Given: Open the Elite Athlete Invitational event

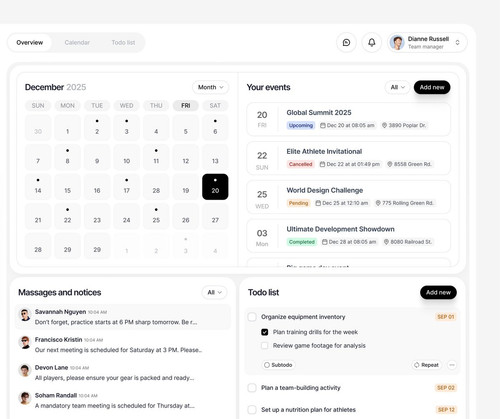Looking at the screenshot, I should pyautogui.click(x=348, y=158).
